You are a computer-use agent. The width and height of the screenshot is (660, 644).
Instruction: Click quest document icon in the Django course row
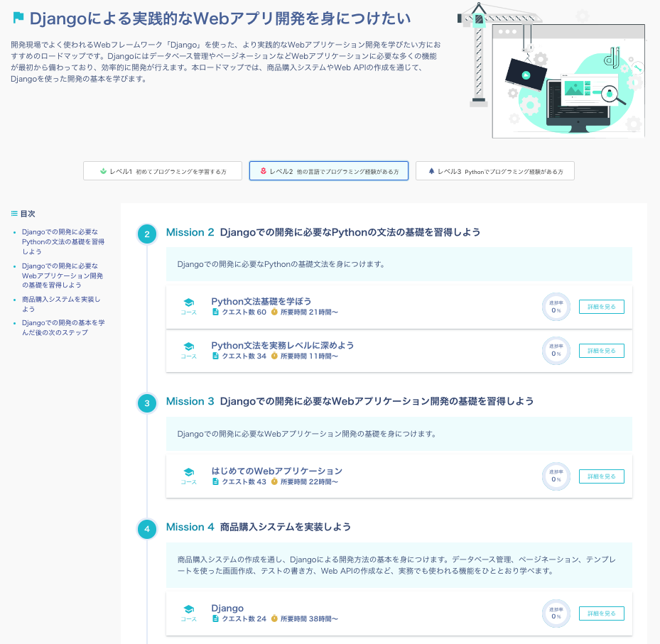tap(215, 618)
